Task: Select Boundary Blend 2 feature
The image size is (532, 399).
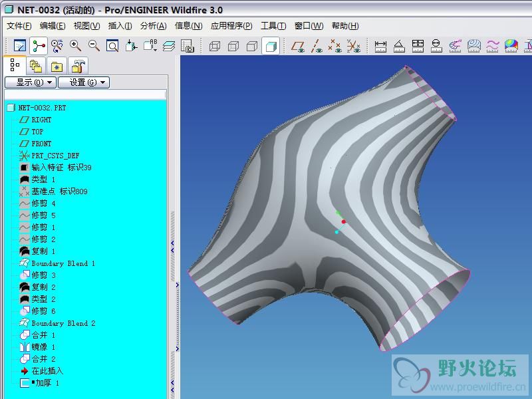Action: pyautogui.click(x=63, y=323)
